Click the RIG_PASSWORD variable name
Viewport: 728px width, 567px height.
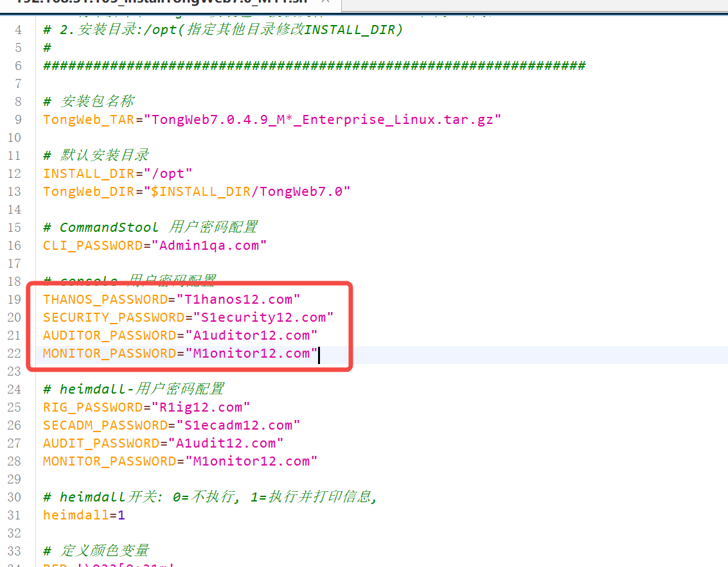93,407
